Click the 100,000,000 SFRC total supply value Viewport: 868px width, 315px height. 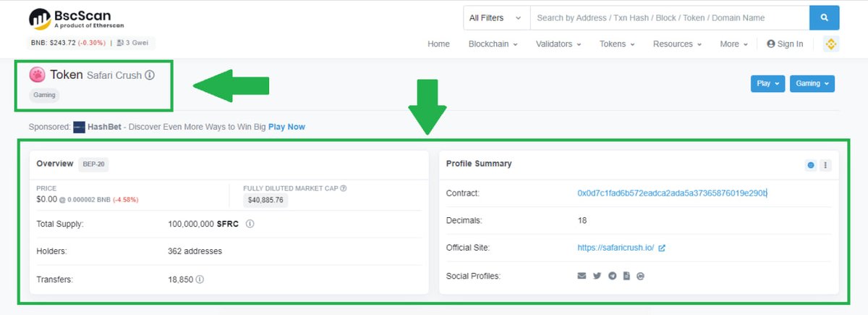tap(204, 224)
